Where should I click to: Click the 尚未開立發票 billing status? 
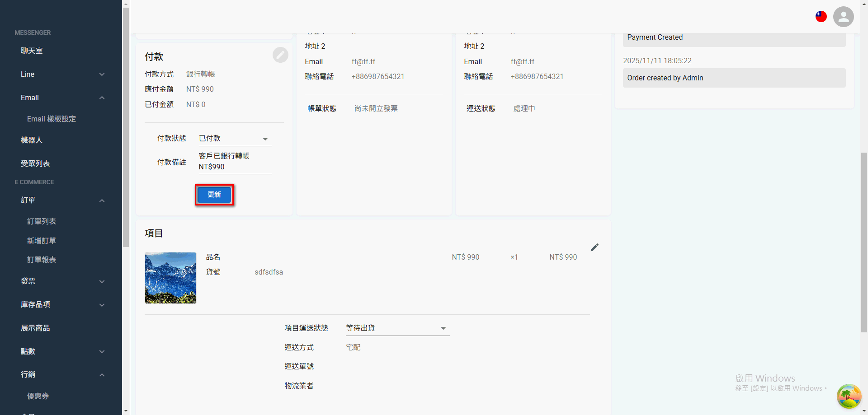(376, 108)
